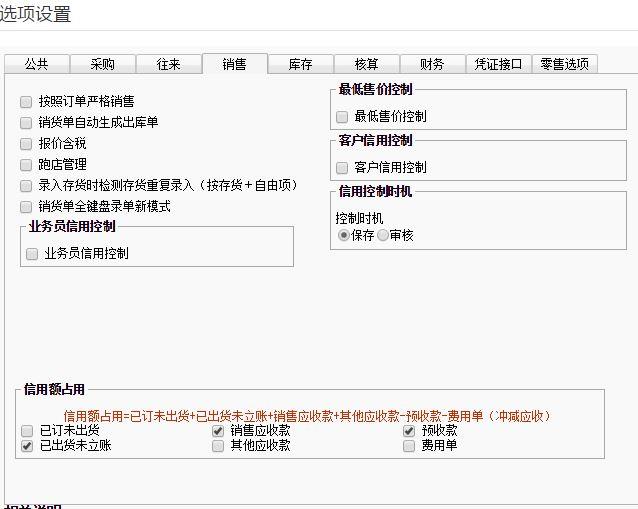Choose the 审核 radio button
The image size is (638, 509).
382,235
